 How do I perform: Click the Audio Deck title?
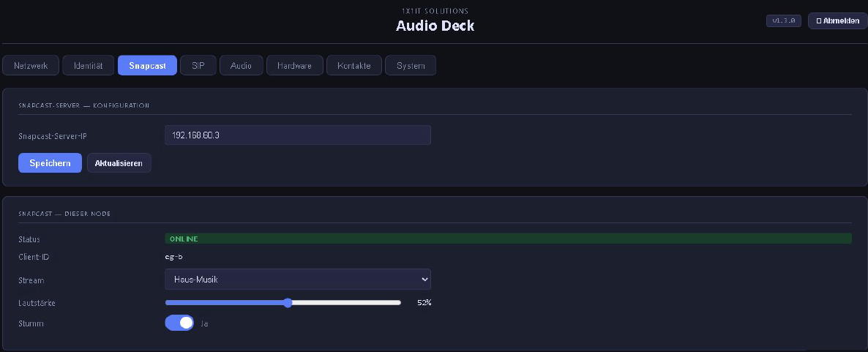click(x=435, y=26)
